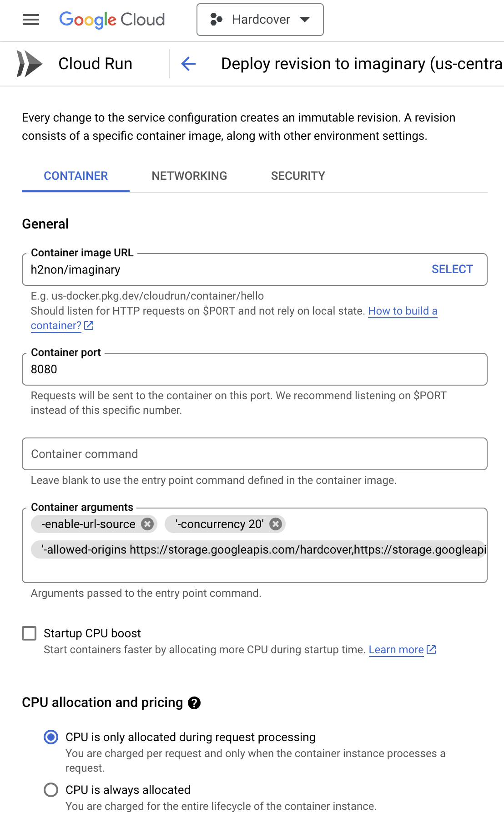
Task: Switch to the Networking tab
Action: click(189, 176)
